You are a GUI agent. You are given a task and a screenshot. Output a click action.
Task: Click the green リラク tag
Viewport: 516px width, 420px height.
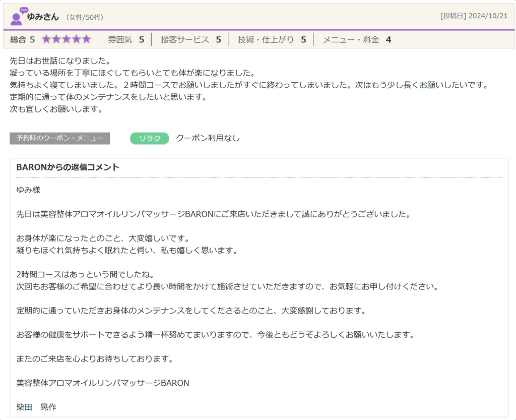pyautogui.click(x=149, y=138)
